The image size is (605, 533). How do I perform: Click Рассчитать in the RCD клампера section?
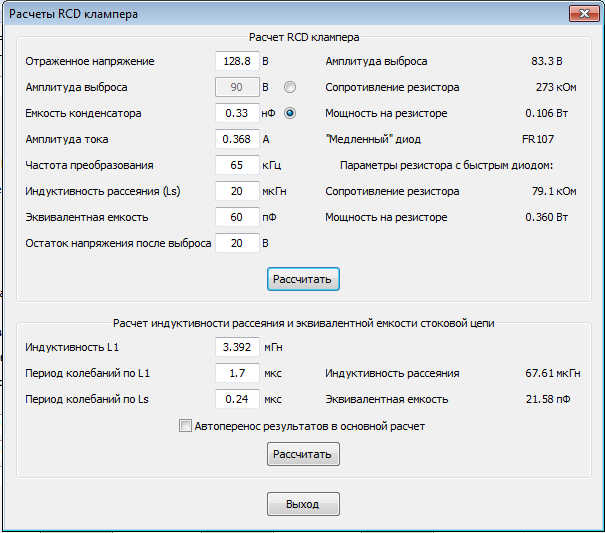[303, 279]
